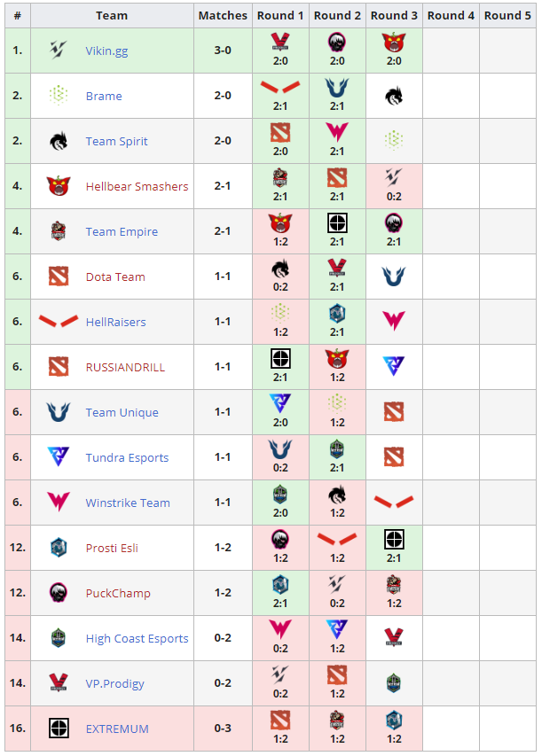
Task: Click Vikin.gg's Round 3 opponent logo
Action: pos(393,42)
